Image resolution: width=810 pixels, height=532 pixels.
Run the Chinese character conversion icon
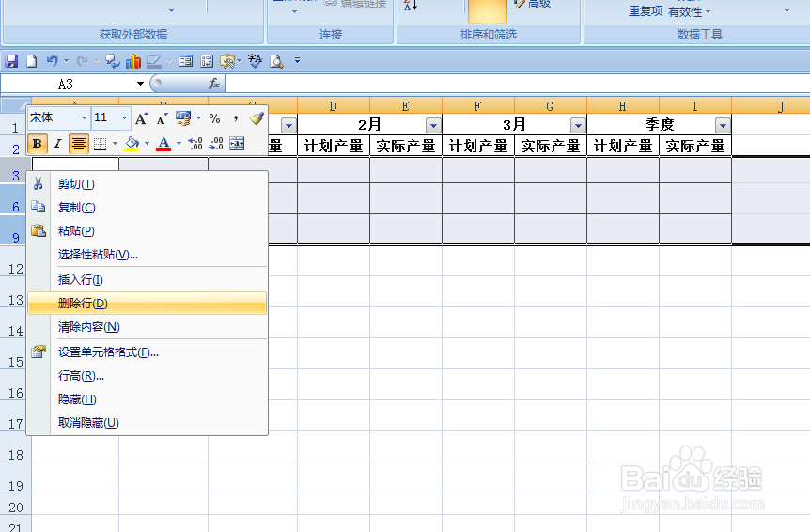coord(255,61)
